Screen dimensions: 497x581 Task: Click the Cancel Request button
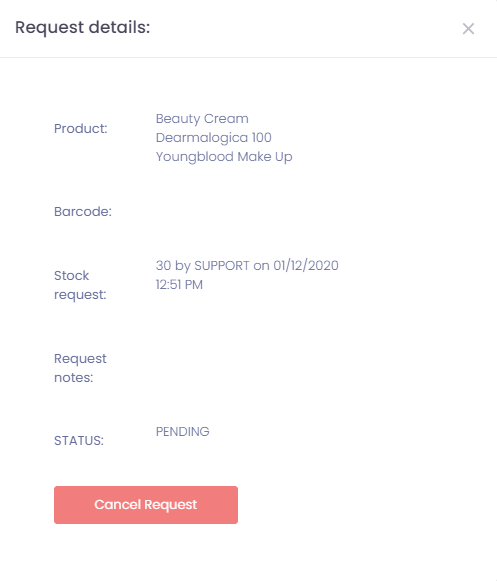coord(146,505)
